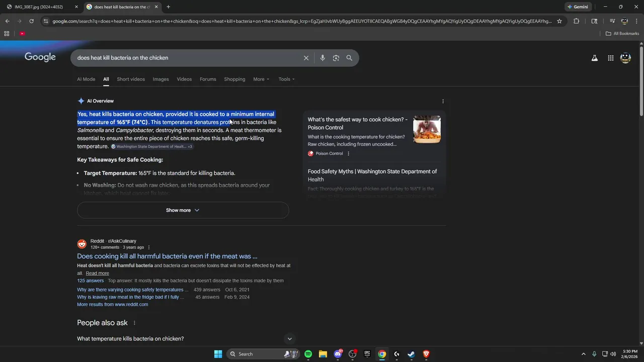Open Spotify from the taskbar

click(x=308, y=354)
